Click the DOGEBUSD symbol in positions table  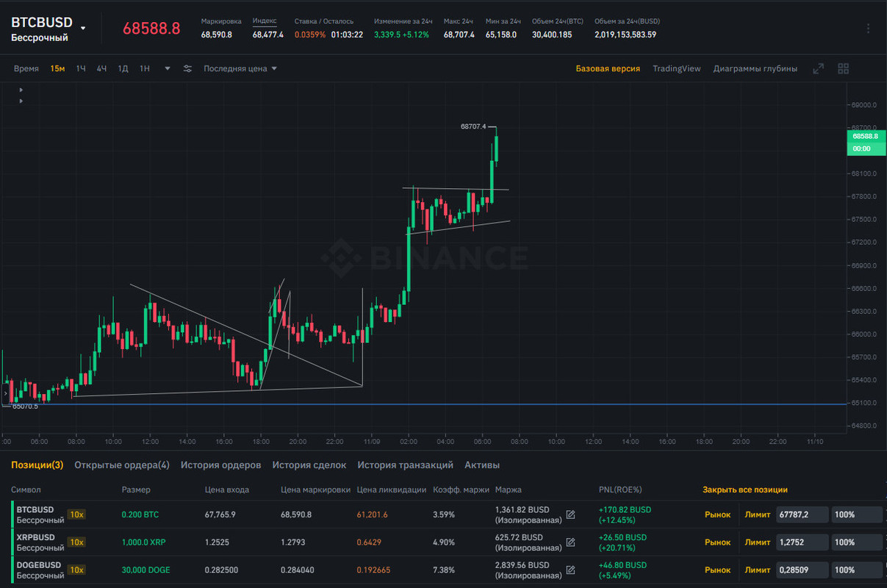coord(38,565)
